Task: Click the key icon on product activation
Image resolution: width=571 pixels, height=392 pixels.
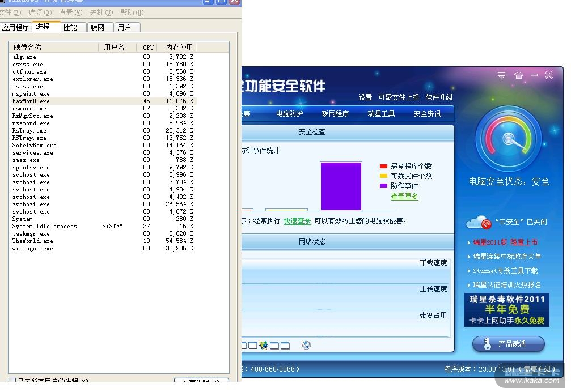Action: (487, 344)
